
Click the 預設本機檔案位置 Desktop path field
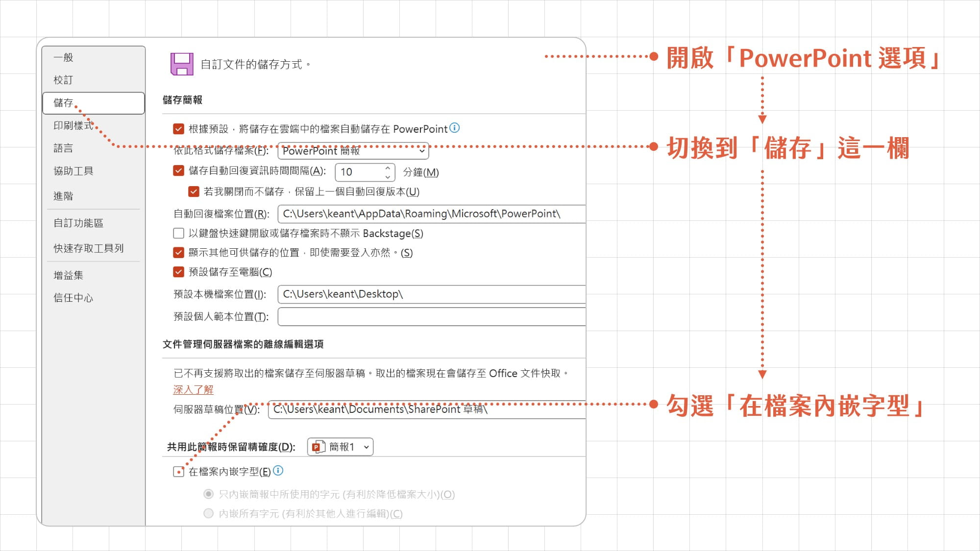click(x=431, y=294)
